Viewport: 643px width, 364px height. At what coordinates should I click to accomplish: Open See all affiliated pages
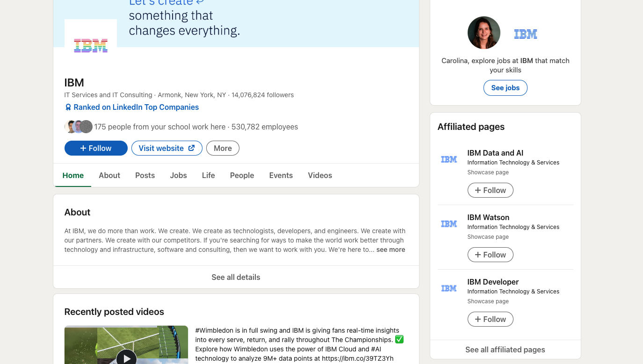click(505, 350)
